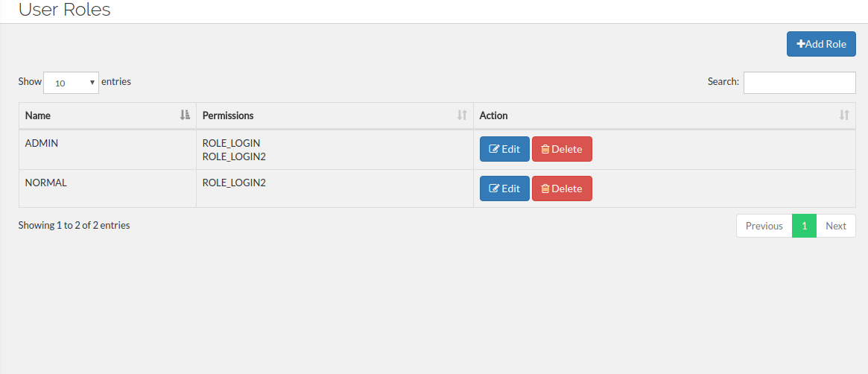Go to the Next page

click(836, 226)
